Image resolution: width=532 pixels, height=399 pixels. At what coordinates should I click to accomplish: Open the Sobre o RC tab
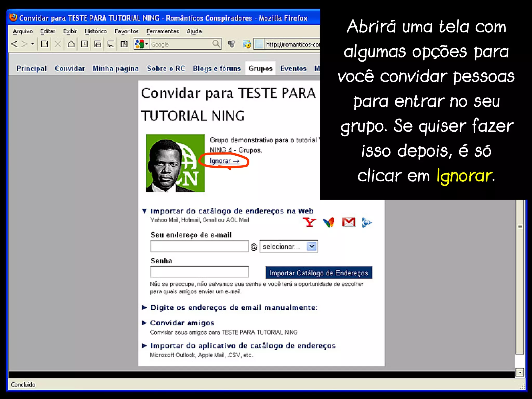pos(166,69)
